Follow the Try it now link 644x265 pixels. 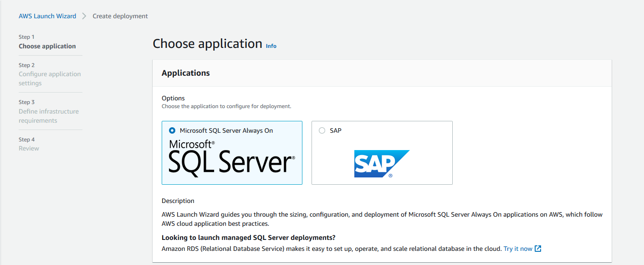(518, 249)
